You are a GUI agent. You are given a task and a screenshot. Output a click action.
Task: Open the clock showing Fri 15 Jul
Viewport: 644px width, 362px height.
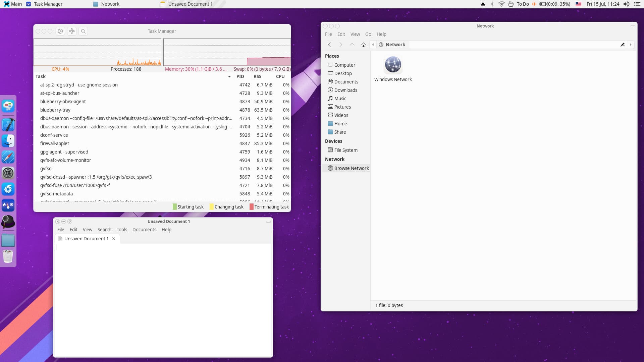pyautogui.click(x=603, y=4)
